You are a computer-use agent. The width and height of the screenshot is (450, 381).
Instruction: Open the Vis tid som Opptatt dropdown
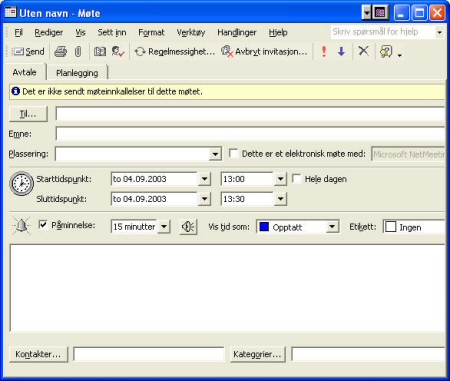[x=332, y=227]
